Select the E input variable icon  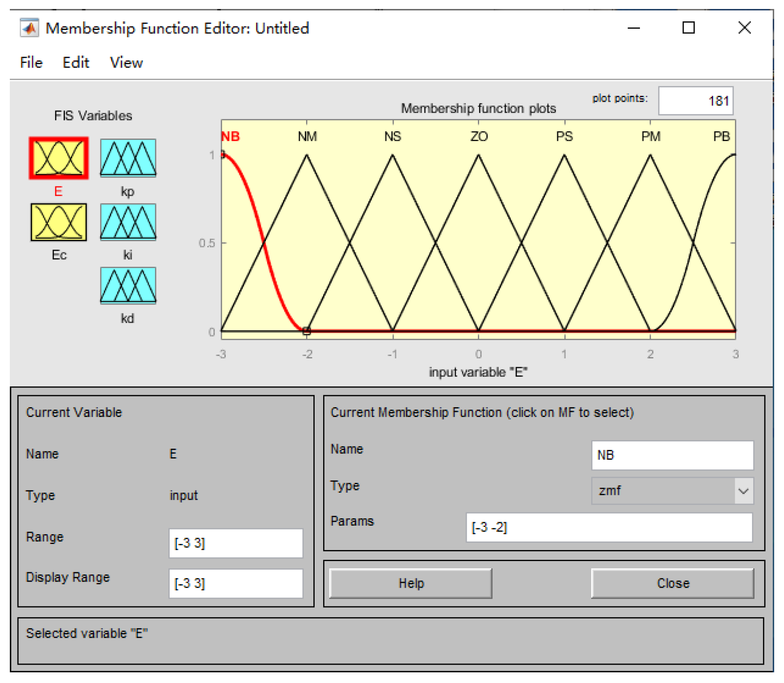[x=59, y=158]
